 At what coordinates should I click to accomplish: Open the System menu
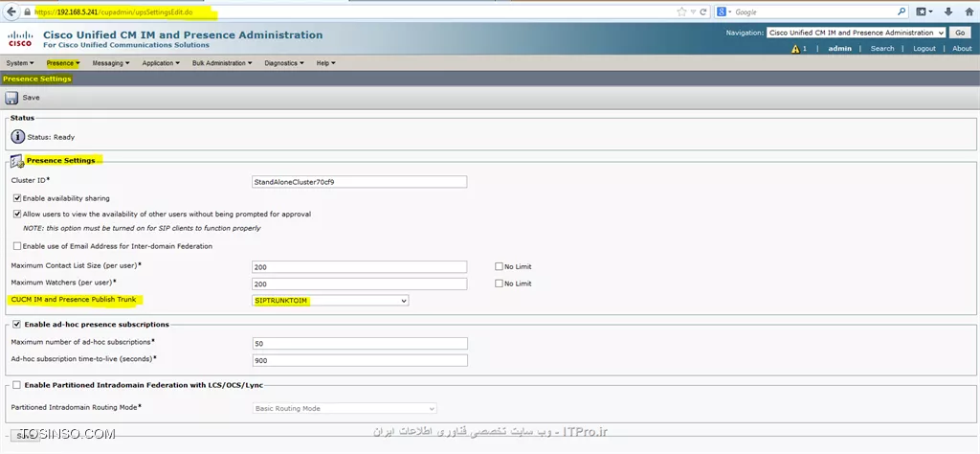[20, 63]
